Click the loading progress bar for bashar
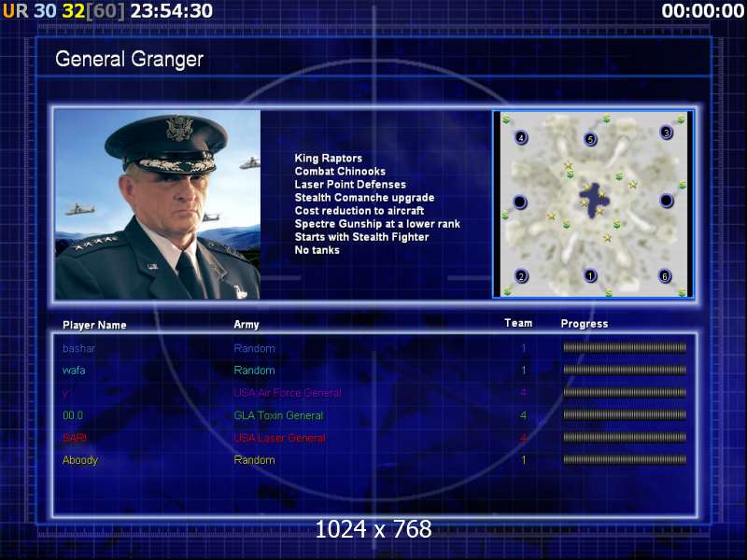 point(625,347)
